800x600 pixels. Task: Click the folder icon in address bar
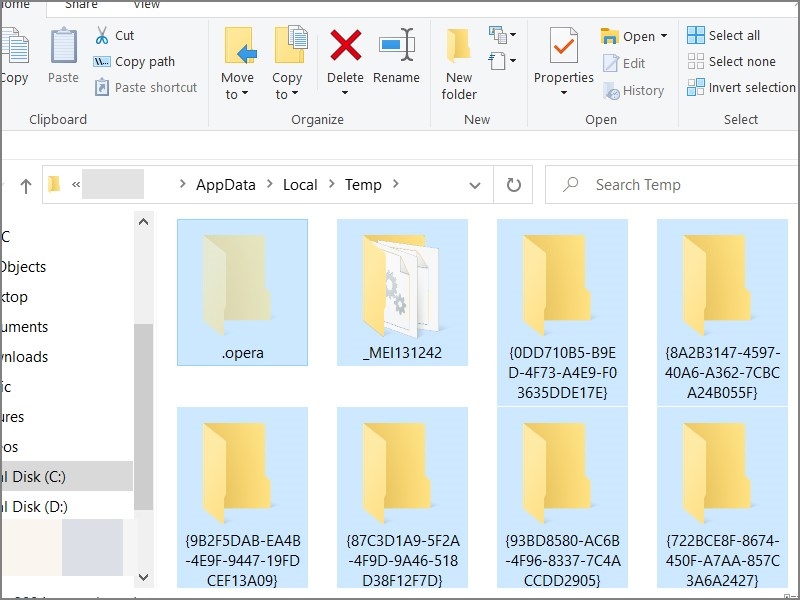[x=54, y=184]
